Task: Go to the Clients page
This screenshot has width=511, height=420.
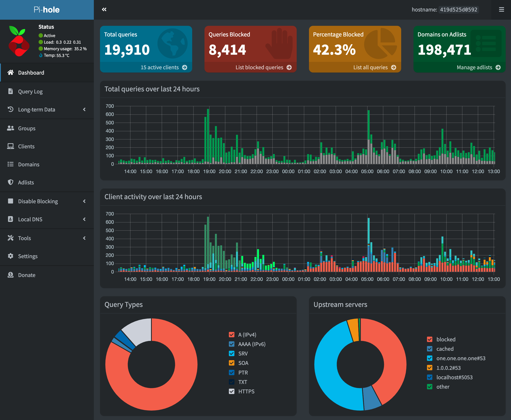Action: [47, 146]
